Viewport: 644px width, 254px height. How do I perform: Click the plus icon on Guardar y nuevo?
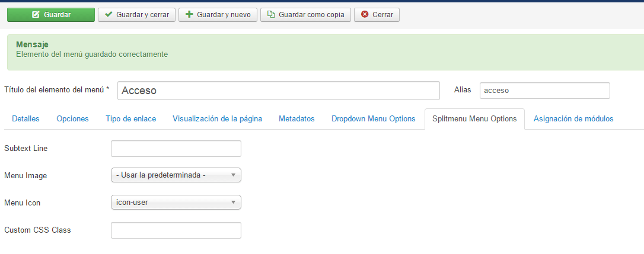click(189, 14)
